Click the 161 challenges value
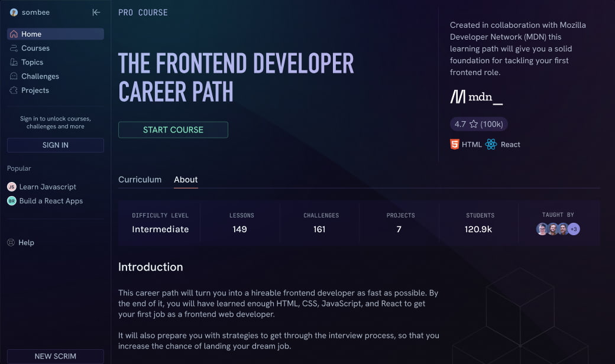This screenshot has width=615, height=364. pyautogui.click(x=319, y=229)
